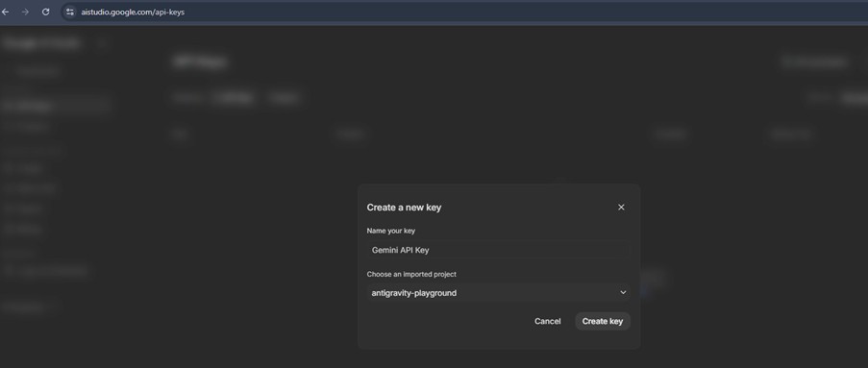
Task: Expand project list using the chevron arrow
Action: click(623, 293)
